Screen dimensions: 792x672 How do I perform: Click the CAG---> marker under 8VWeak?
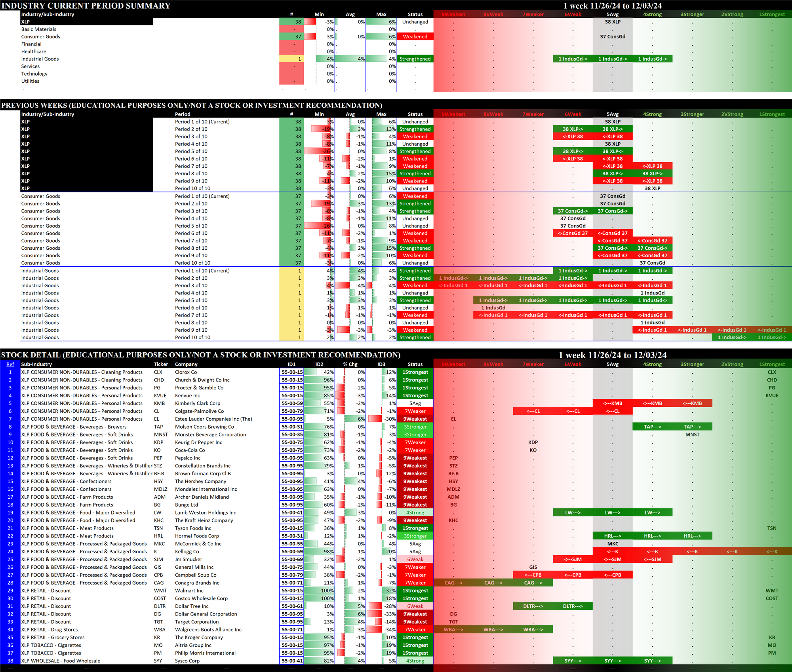493,583
